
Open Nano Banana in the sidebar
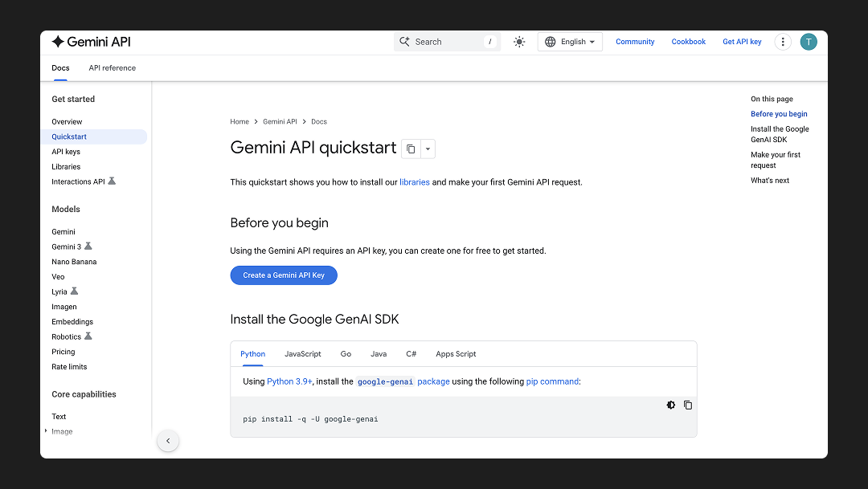pyautogui.click(x=74, y=262)
